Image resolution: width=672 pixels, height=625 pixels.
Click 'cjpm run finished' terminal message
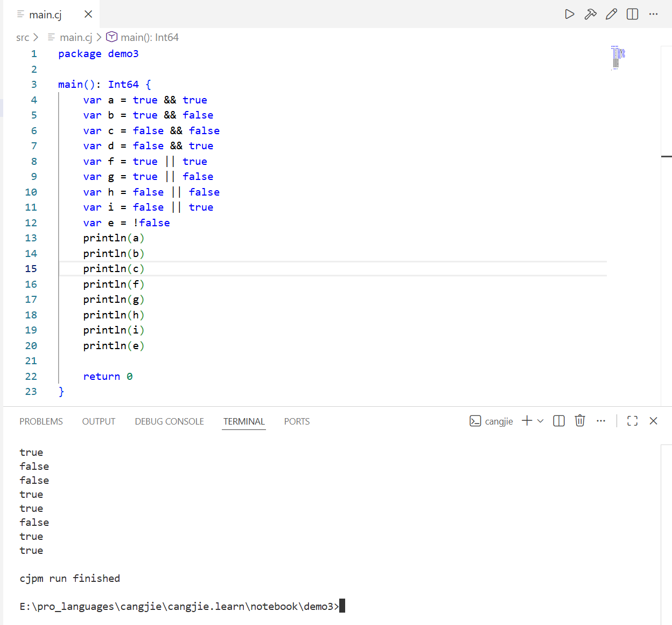pos(70,578)
